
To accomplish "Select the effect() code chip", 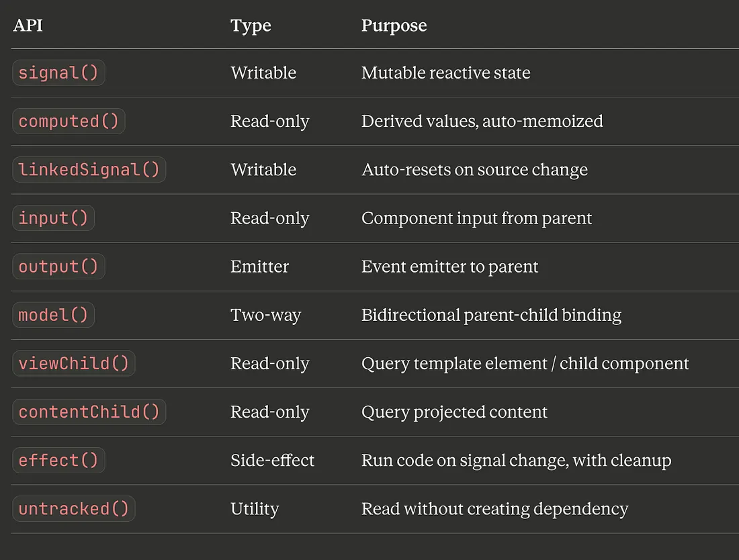I will coord(58,460).
